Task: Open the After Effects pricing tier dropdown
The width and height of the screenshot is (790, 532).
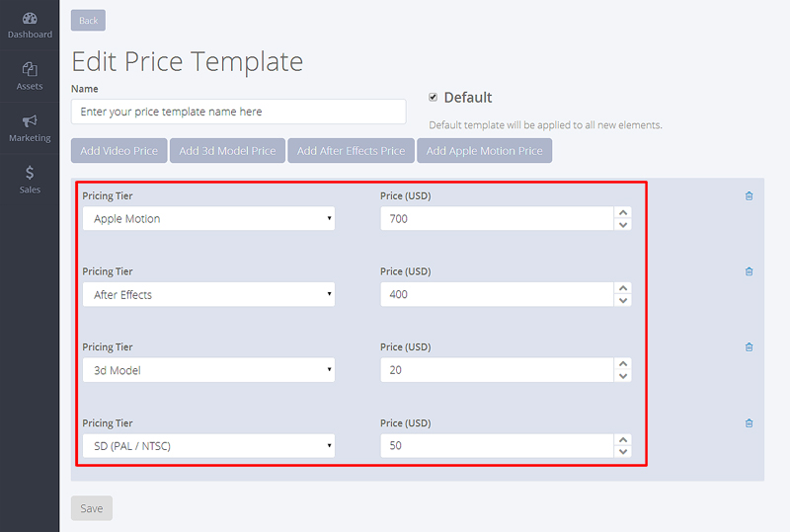Action: click(x=208, y=294)
